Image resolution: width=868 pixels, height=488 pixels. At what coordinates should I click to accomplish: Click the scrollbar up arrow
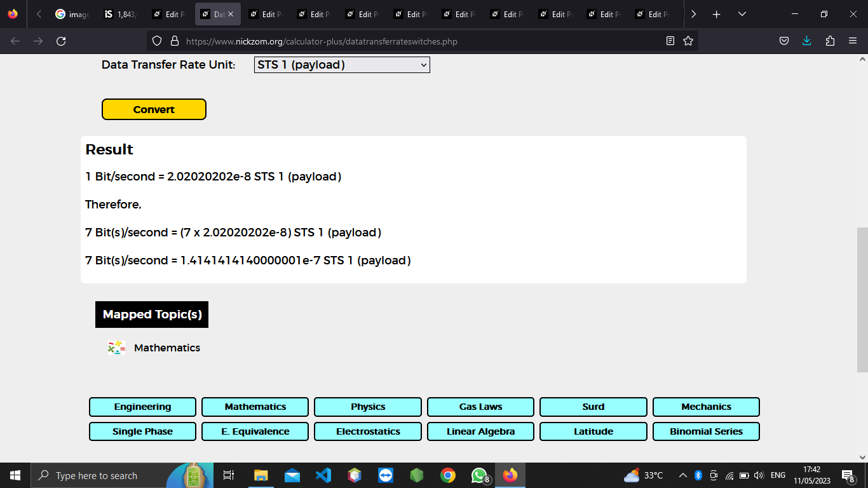pyautogui.click(x=862, y=59)
